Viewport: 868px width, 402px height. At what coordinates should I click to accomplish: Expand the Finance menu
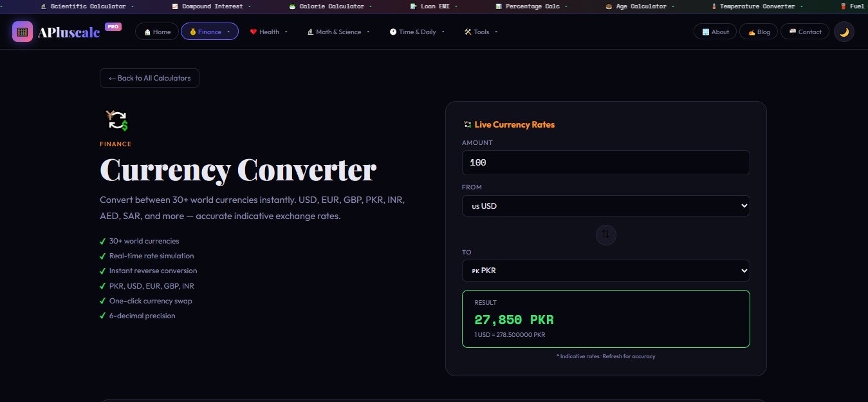(x=210, y=32)
